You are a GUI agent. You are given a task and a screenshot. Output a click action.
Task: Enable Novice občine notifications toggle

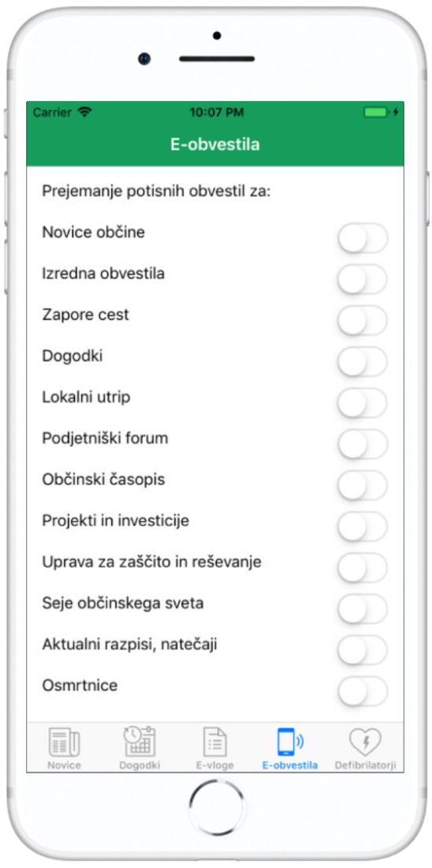363,238
